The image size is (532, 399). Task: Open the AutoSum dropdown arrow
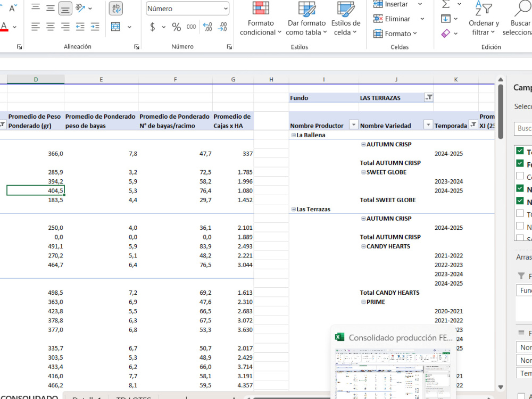(459, 4)
